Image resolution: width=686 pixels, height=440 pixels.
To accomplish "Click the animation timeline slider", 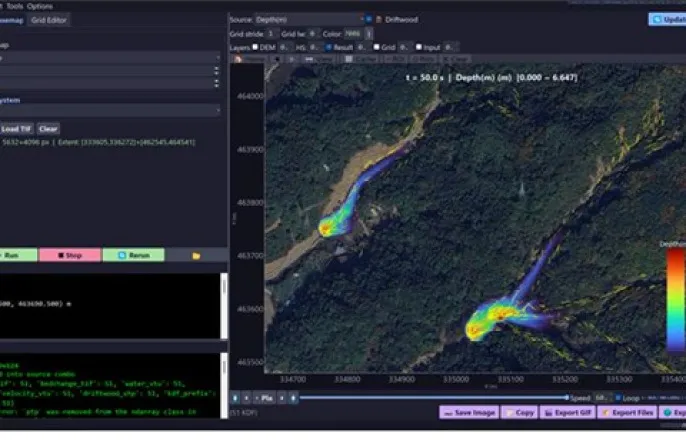I will coord(434,398).
